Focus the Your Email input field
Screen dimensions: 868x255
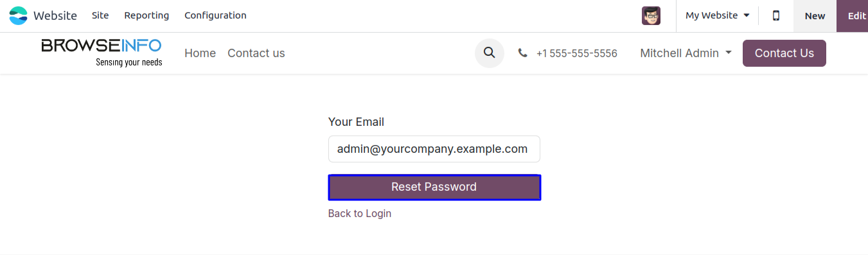tap(434, 149)
